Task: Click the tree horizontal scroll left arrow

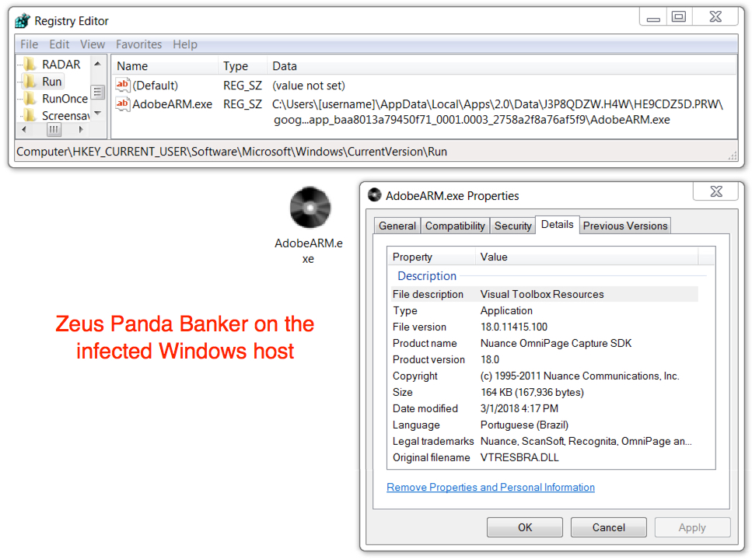Action: pyautogui.click(x=24, y=129)
